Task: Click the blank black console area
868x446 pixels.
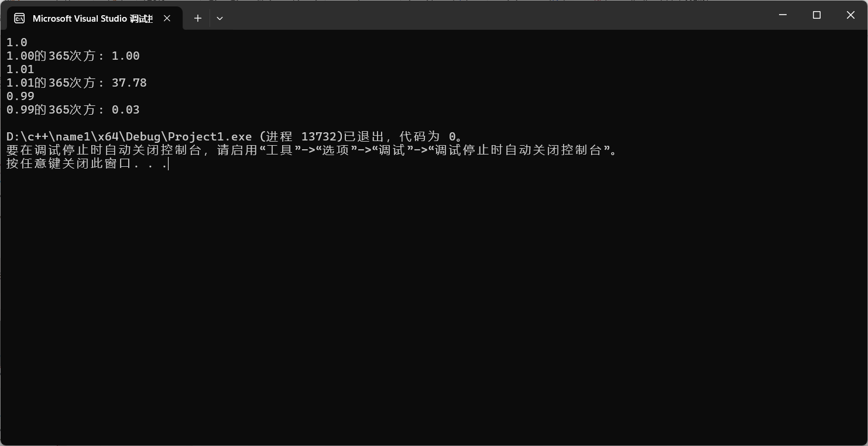Action: (433, 304)
